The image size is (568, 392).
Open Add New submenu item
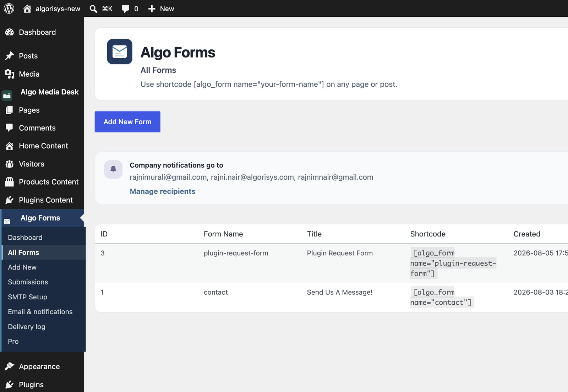point(22,267)
